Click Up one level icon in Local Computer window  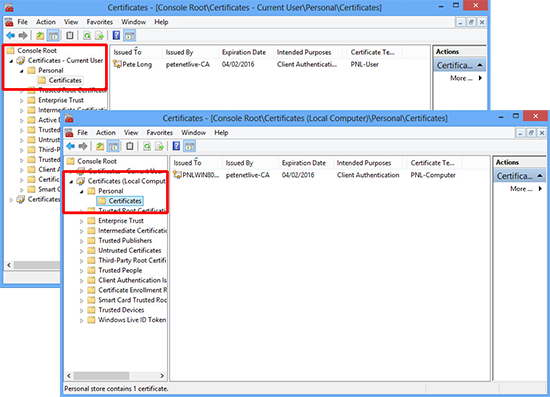100,146
